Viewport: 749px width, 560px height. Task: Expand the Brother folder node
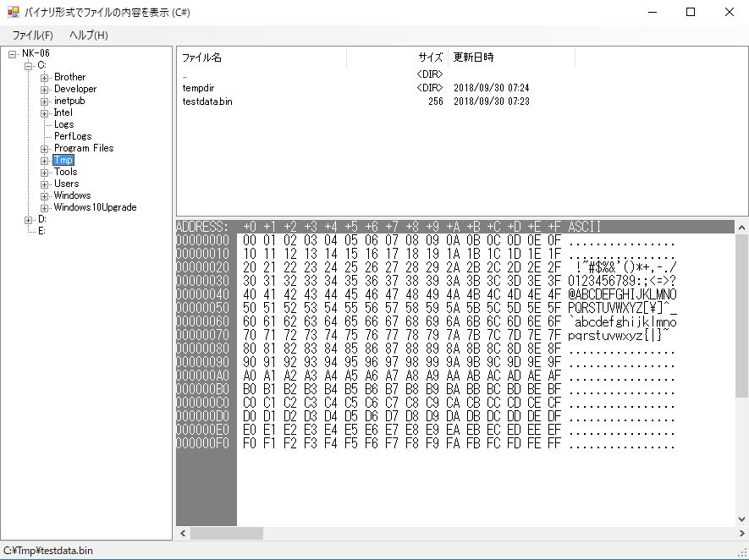point(44,78)
